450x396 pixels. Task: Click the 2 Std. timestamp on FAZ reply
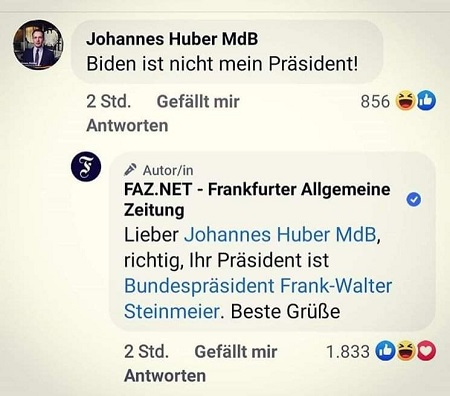(x=146, y=352)
